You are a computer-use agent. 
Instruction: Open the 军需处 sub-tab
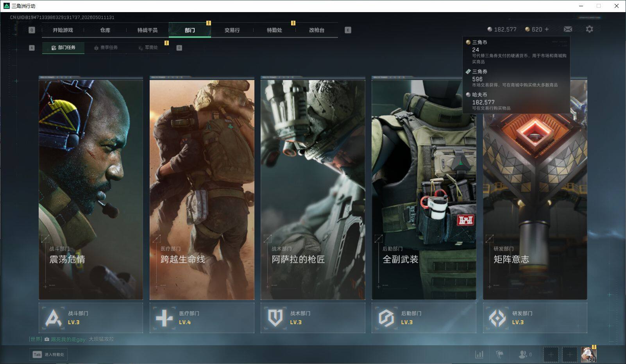148,48
